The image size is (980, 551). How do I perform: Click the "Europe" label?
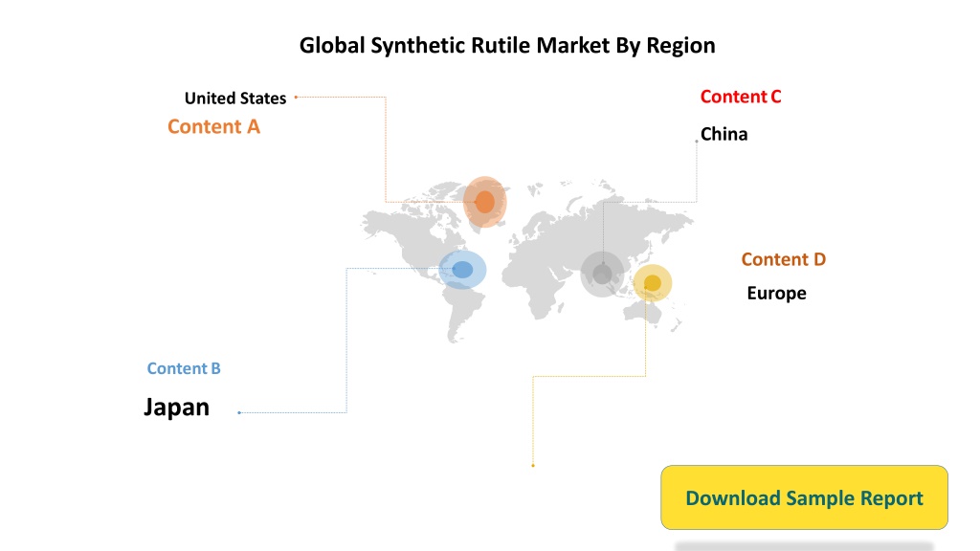[776, 294]
